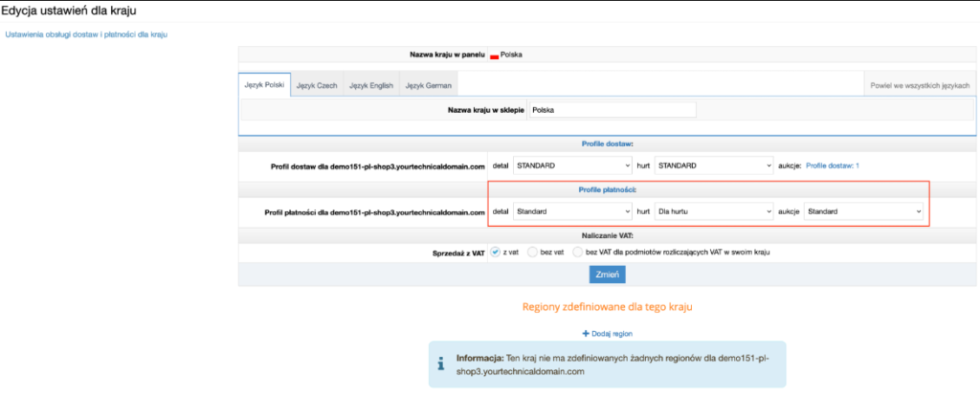The width and height of the screenshot is (980, 397).
Task: Focus the 'Nazwa kraju w sklepie' field
Action: (x=612, y=110)
